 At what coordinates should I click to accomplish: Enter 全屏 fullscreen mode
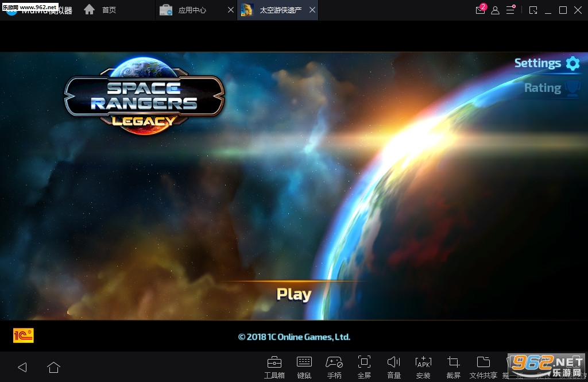[364, 368]
